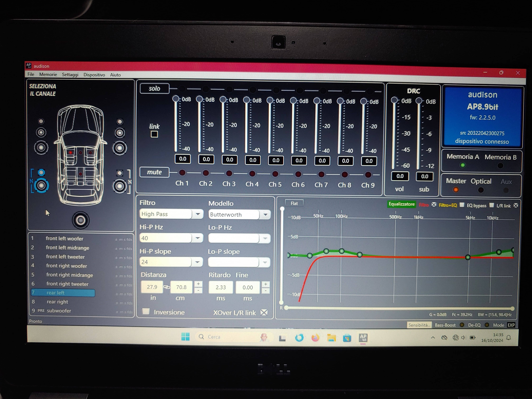Screen dimensions: 532x399
Task: Select the front right midrange speaker icon
Action: point(120,133)
